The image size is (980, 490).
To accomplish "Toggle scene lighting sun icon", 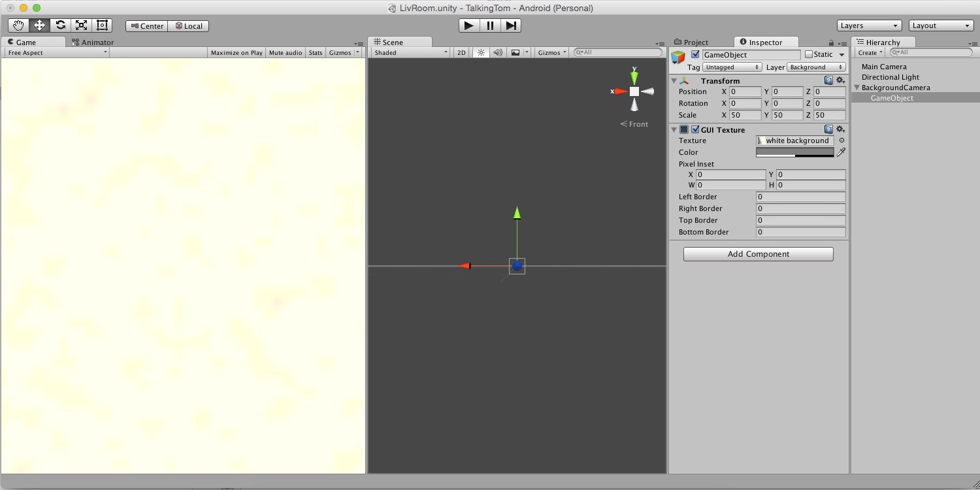I will click(x=481, y=52).
